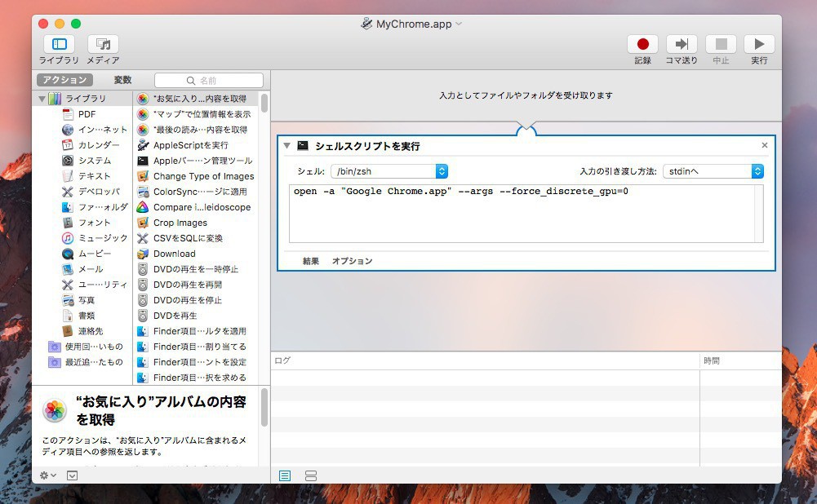Open the オプション options pane

click(353, 261)
